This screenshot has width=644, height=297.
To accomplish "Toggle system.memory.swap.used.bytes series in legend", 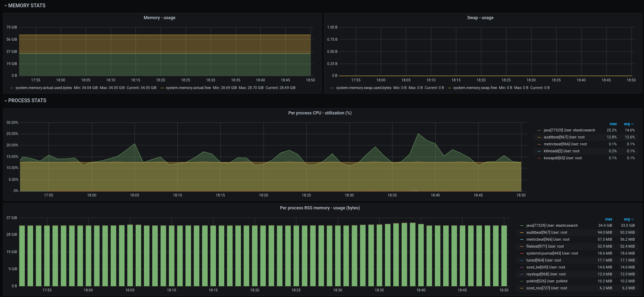I will tap(364, 88).
